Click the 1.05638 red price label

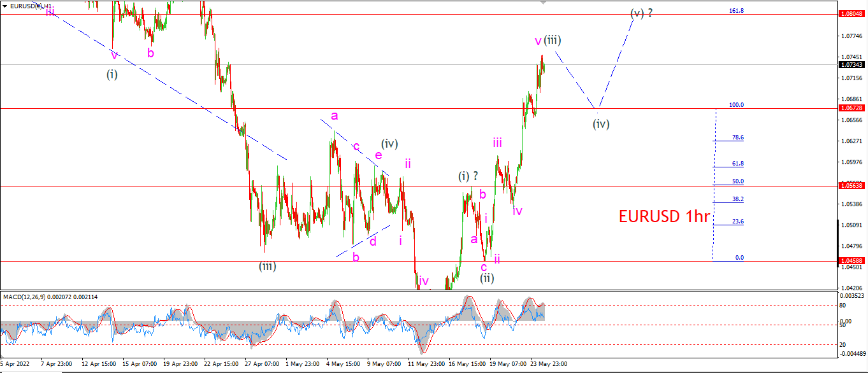pos(851,186)
